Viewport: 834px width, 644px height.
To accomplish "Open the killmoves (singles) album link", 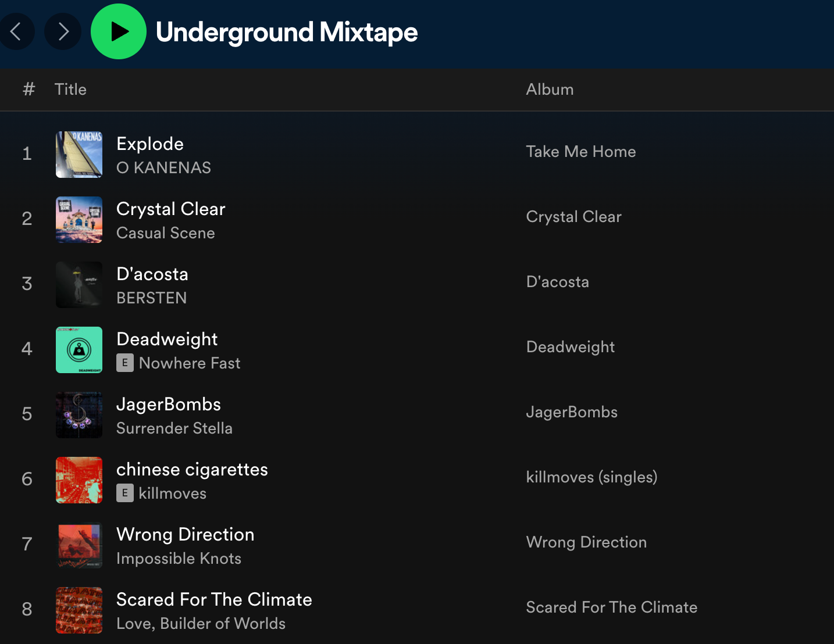I will point(591,477).
